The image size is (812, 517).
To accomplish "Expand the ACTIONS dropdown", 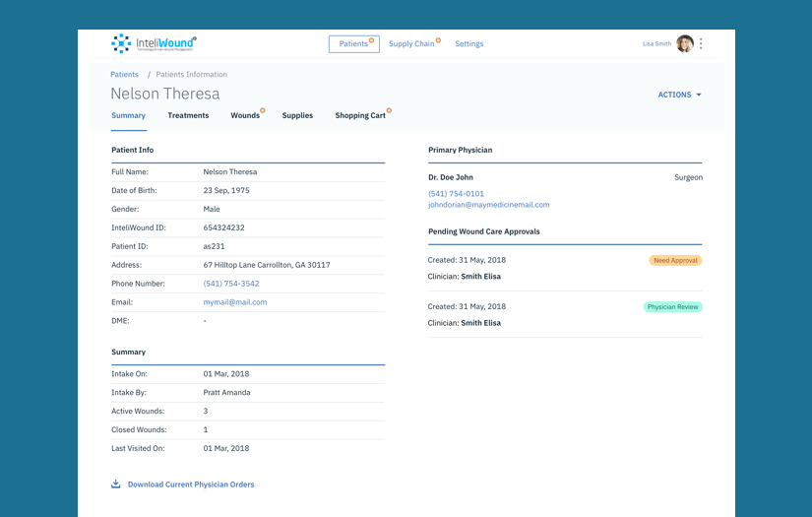I will tap(679, 96).
